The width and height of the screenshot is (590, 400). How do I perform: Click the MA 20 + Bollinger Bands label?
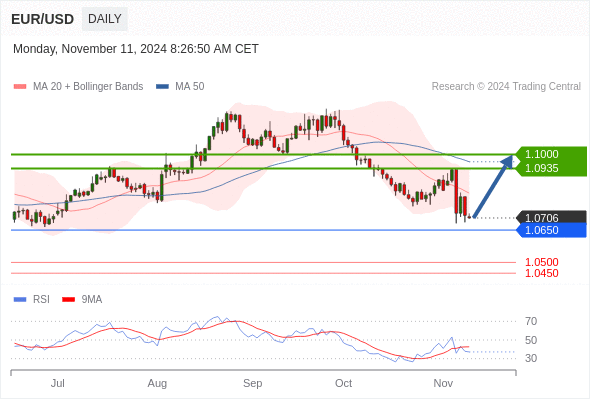point(88,87)
